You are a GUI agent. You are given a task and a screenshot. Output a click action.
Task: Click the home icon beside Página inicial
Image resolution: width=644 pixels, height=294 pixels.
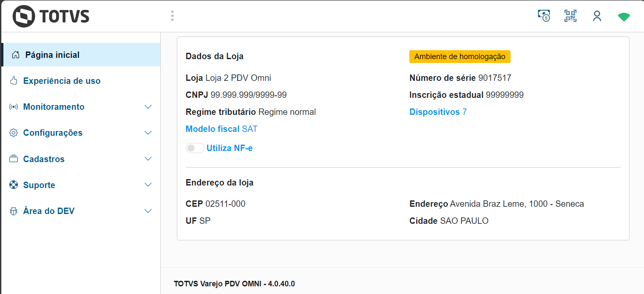[x=16, y=55]
